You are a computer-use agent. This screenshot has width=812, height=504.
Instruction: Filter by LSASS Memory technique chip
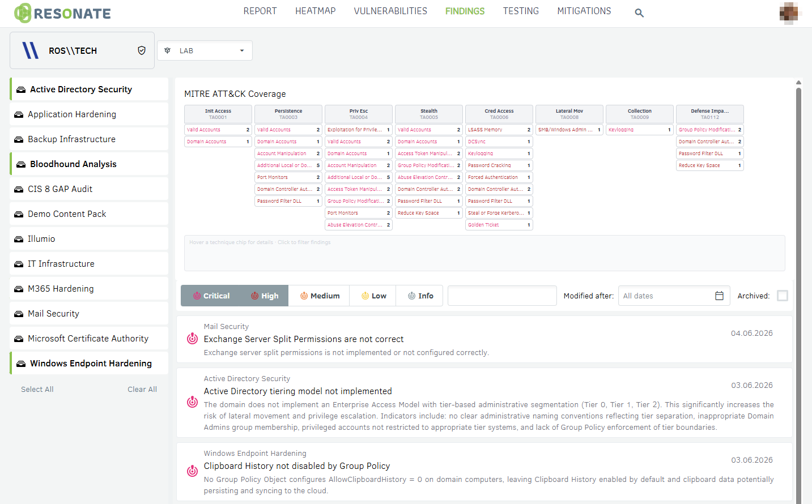tap(499, 130)
